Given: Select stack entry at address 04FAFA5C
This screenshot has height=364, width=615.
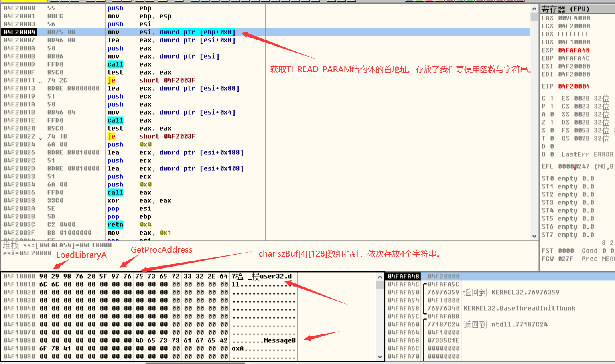Looking at the screenshot, I should click(x=500, y=316).
